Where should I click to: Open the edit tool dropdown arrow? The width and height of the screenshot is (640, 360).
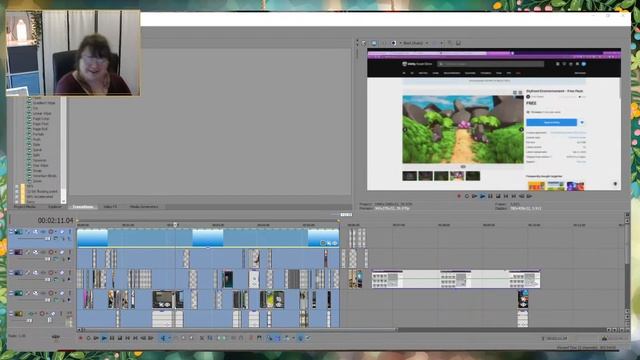(169, 338)
